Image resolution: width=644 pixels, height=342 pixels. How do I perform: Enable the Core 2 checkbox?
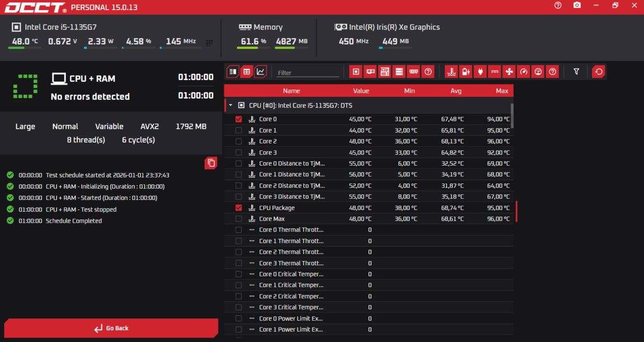click(239, 142)
